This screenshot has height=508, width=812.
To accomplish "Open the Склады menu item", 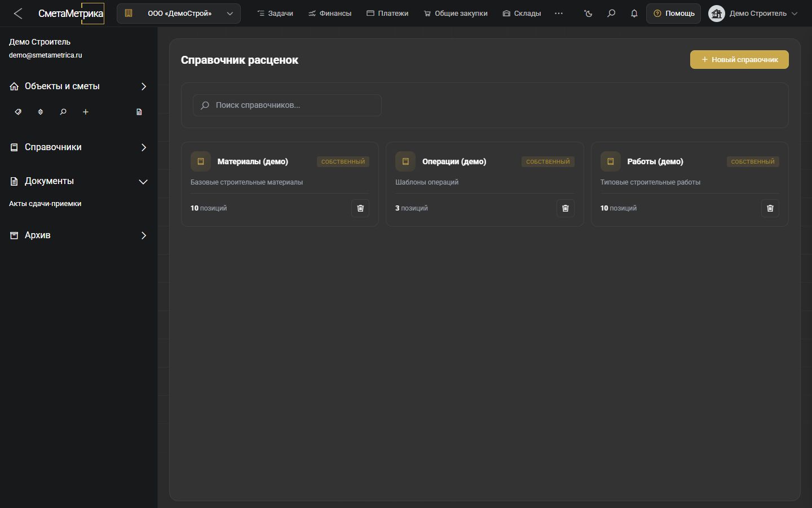I will 522,13.
